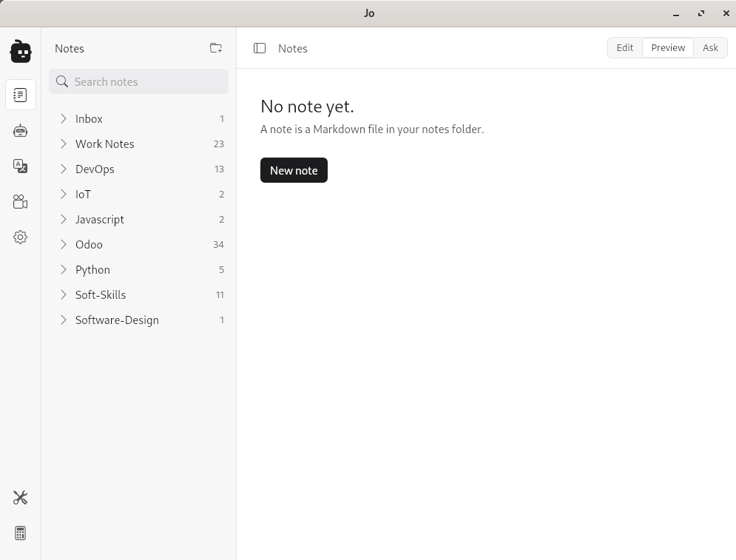Select the IoT folder label

click(x=83, y=194)
